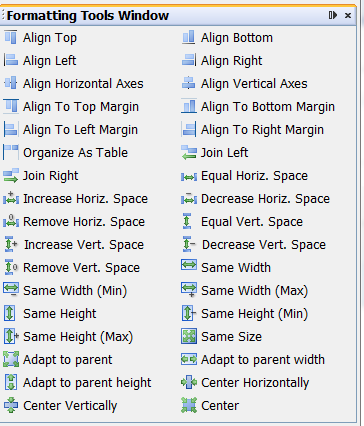364x426 pixels.
Task: Click the Same Width icon
Action: (x=189, y=265)
